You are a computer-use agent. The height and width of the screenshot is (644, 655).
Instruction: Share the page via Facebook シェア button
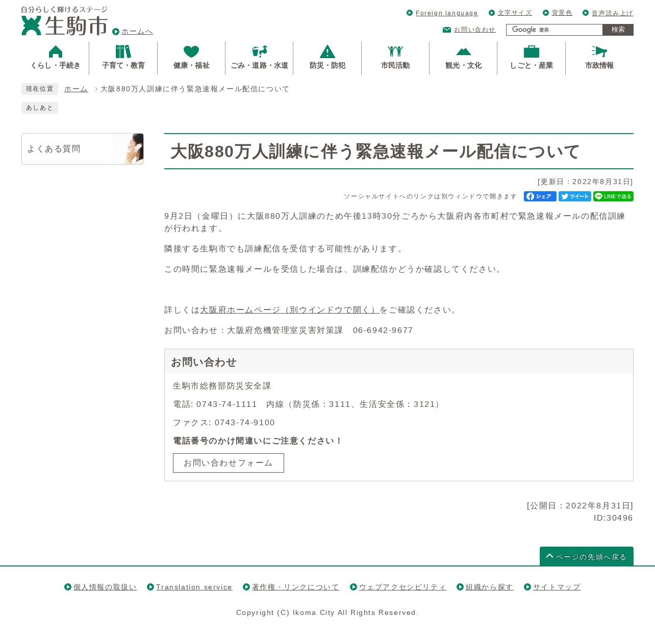540,196
